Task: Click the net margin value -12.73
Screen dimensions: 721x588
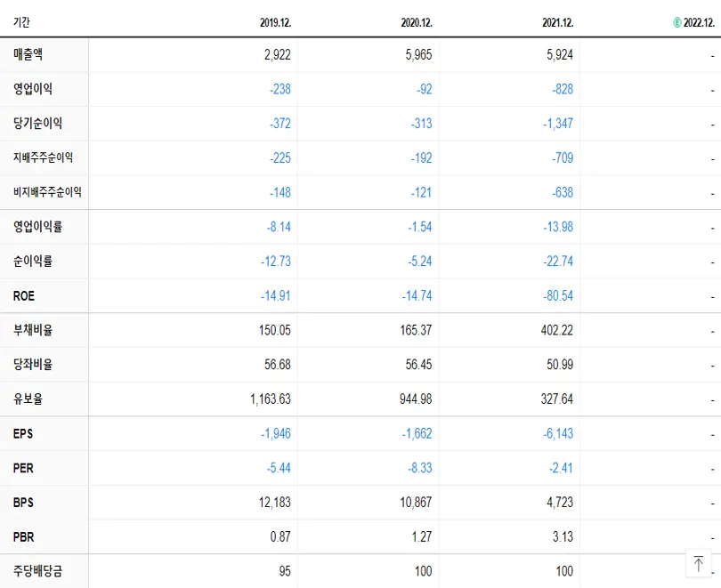Action: 275,262
